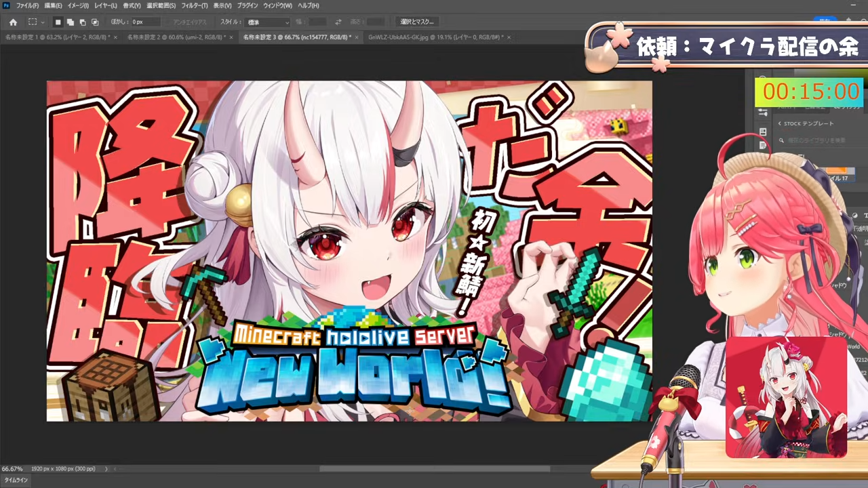This screenshot has height=488, width=868.
Task: Switch to 名称未設定 1 document tab
Action: 57,37
